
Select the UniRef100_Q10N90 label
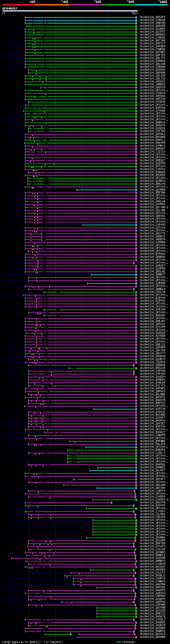click(x=152, y=29)
